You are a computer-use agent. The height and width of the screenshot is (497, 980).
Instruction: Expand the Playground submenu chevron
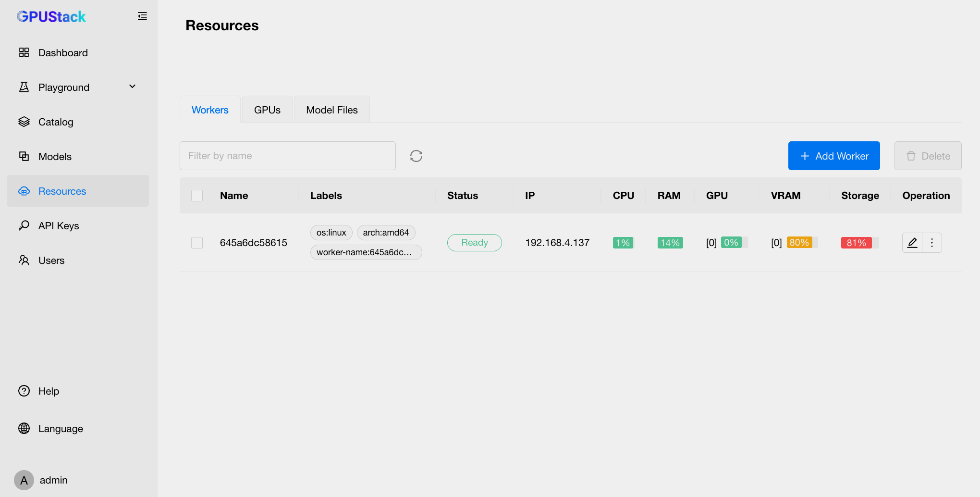click(133, 87)
